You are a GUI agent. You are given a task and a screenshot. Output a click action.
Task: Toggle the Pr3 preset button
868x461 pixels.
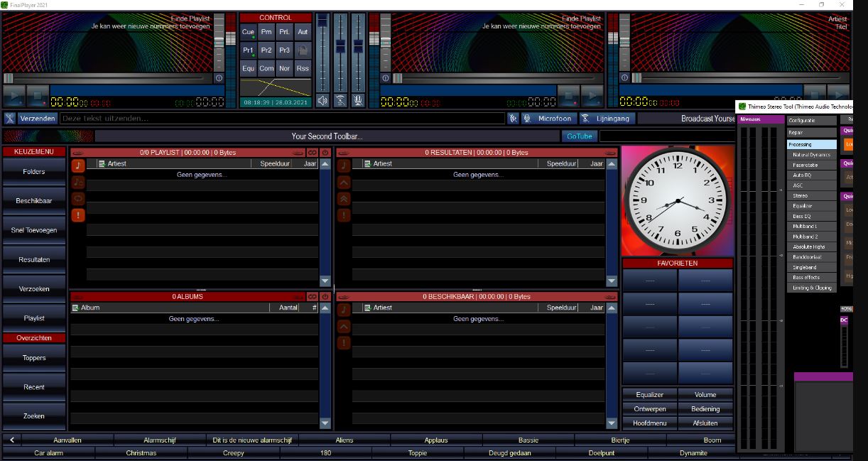(284, 50)
